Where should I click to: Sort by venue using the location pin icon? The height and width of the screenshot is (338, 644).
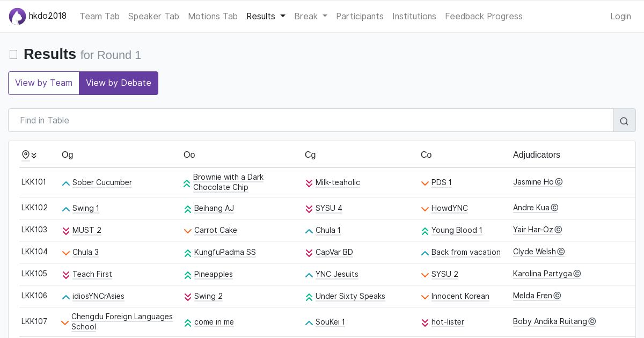(26, 155)
